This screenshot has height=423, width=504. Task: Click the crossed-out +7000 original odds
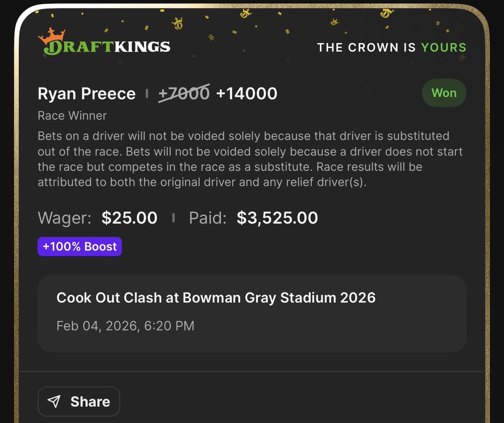184,94
